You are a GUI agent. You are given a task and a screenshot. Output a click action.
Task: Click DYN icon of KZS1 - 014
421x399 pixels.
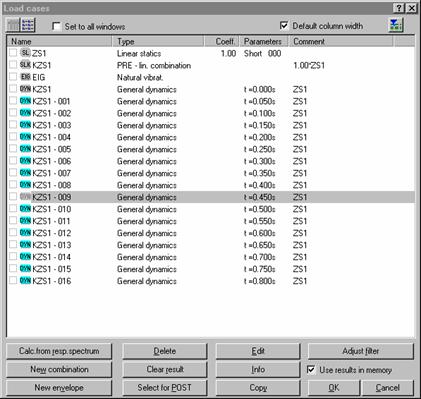click(25, 257)
